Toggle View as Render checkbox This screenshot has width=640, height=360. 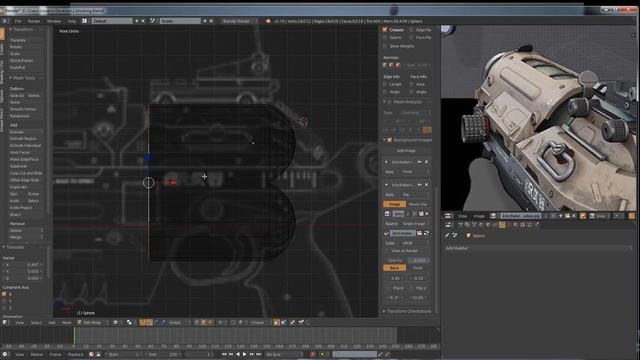pos(387,251)
